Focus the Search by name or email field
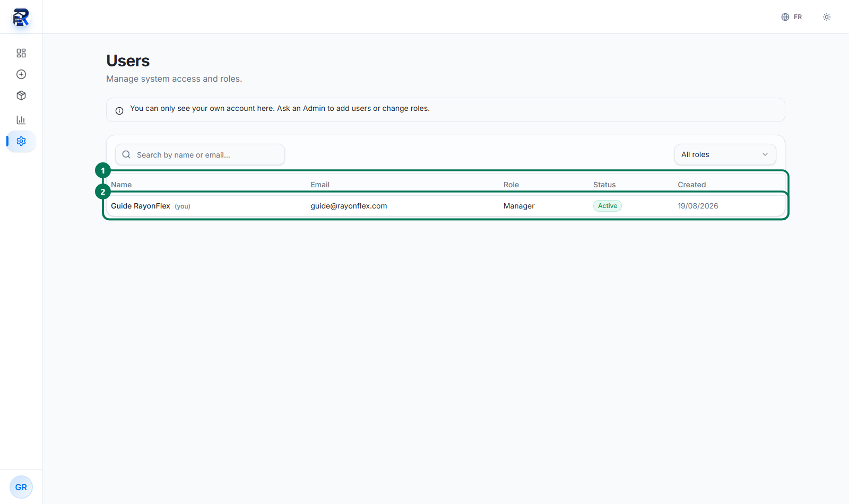Screen dimensions: 849x504 click(x=200, y=154)
